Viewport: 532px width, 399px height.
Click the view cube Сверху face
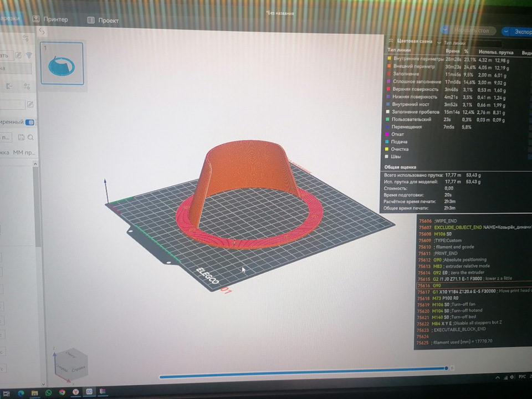(71, 354)
